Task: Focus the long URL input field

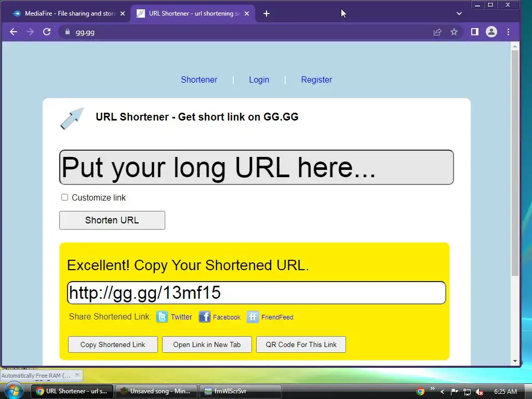Action: coord(257,167)
